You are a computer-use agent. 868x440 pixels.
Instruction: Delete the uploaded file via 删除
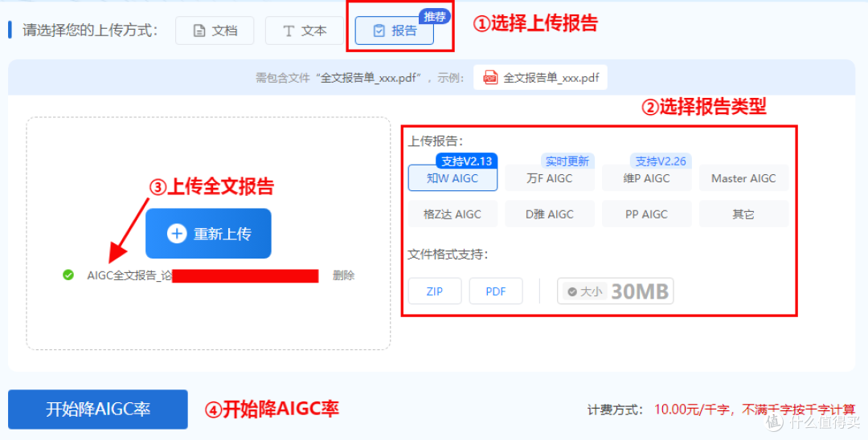343,275
